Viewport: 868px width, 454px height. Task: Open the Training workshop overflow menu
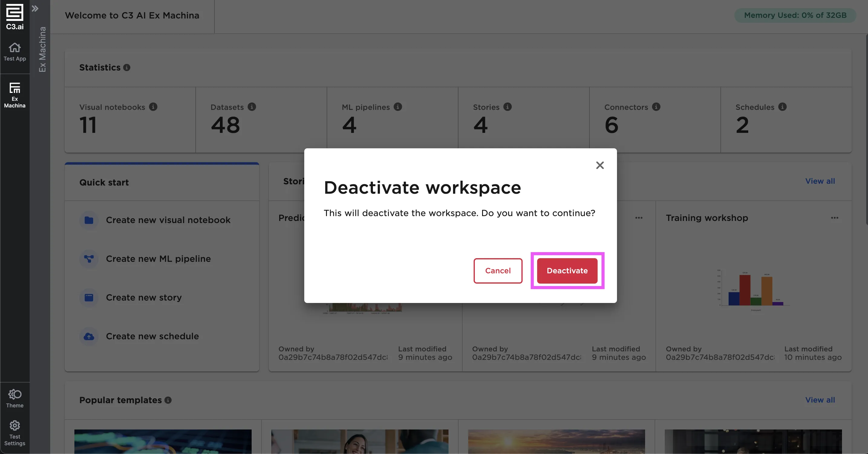coord(835,218)
